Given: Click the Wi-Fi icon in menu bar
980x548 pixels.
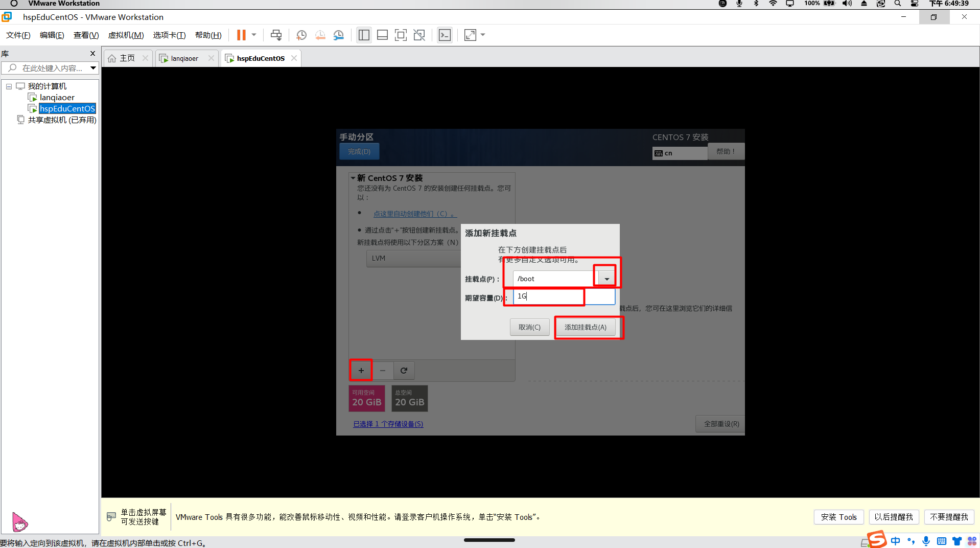Looking at the screenshot, I should pos(773,4).
